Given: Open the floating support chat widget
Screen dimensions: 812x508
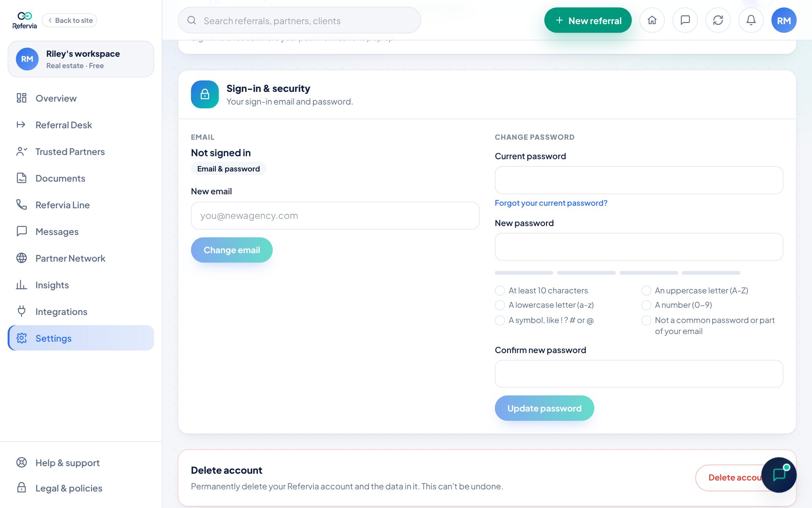Looking at the screenshot, I should pos(779,475).
